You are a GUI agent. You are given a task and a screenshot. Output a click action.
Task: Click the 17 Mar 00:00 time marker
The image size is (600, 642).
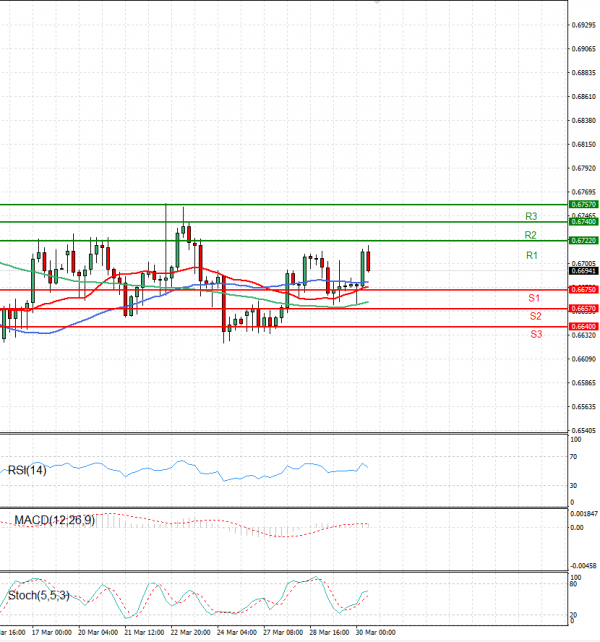point(52,632)
